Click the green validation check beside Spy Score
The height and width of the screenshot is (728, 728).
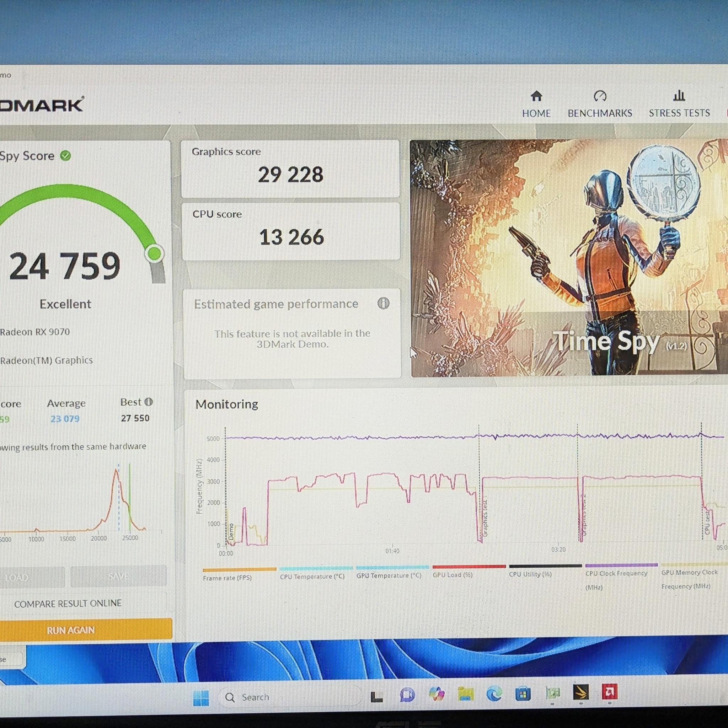point(65,155)
